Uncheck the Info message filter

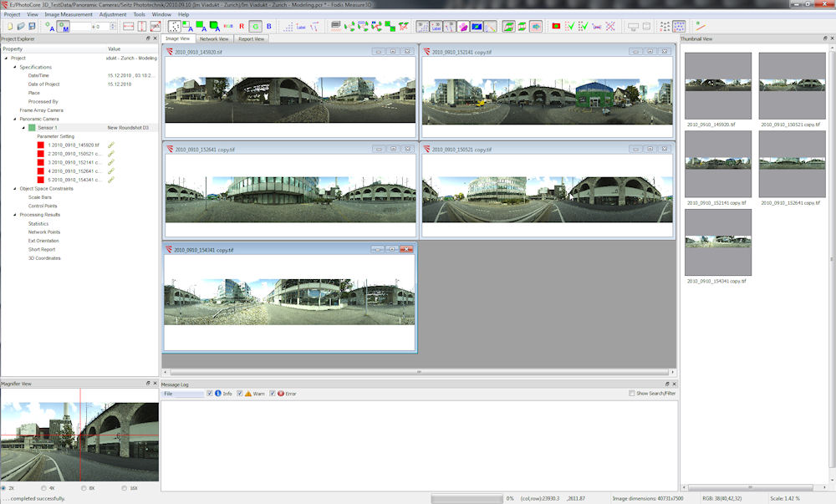(211, 393)
